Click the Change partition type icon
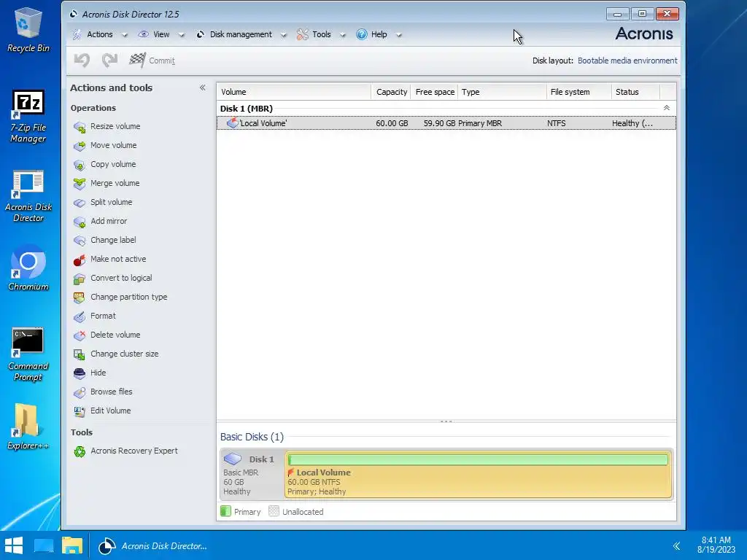Viewport: 747px width, 560px height. point(79,297)
